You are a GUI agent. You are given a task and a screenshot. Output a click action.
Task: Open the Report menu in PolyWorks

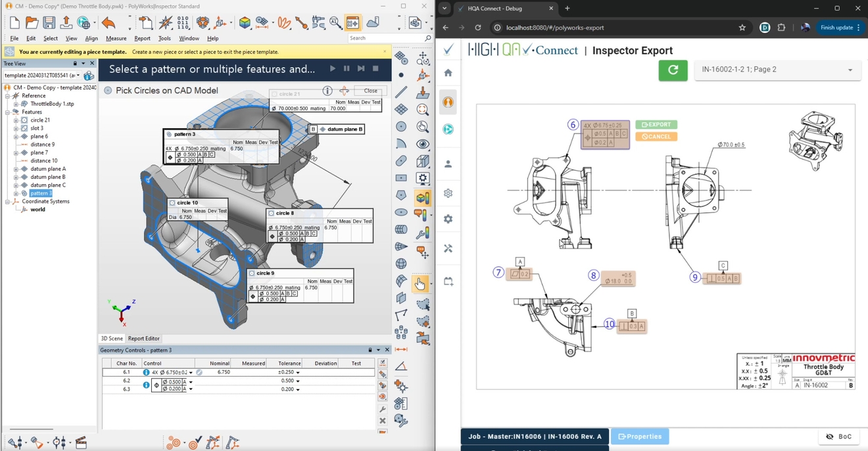point(143,38)
